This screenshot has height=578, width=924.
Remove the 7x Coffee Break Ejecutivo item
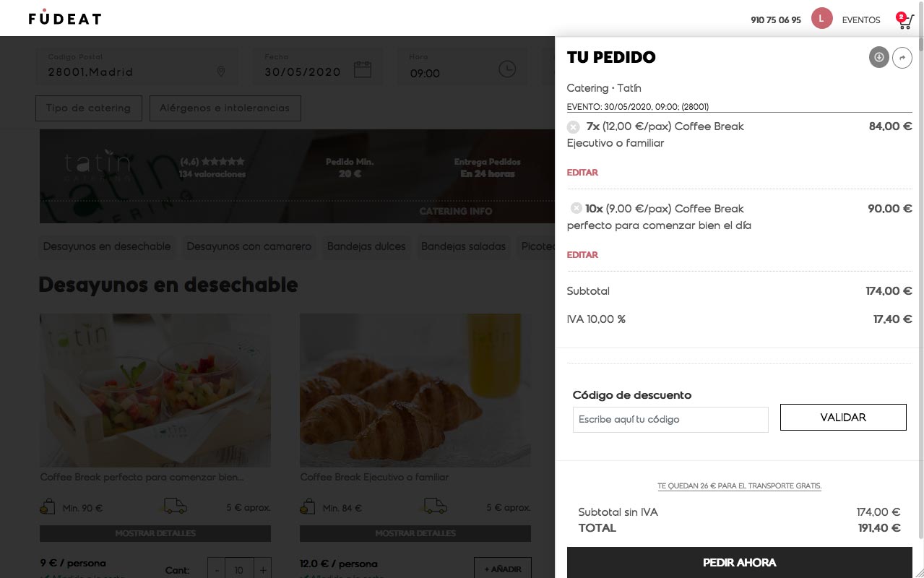point(573,127)
